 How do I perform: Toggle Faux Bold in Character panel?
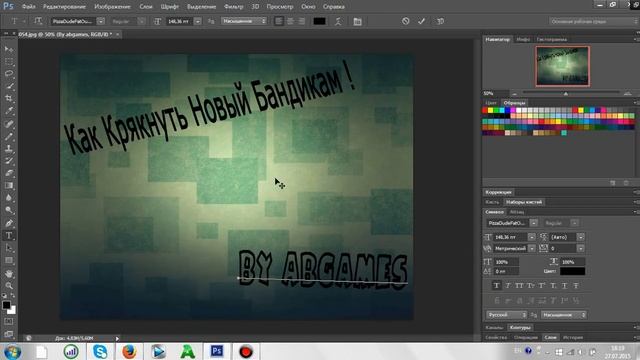tap(497, 286)
